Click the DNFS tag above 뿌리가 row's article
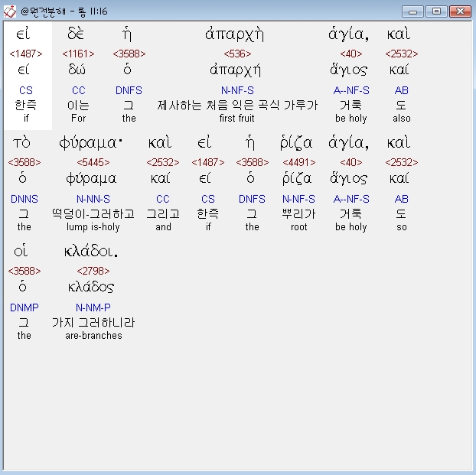Viewport: 476px width, 475px height. (252, 199)
